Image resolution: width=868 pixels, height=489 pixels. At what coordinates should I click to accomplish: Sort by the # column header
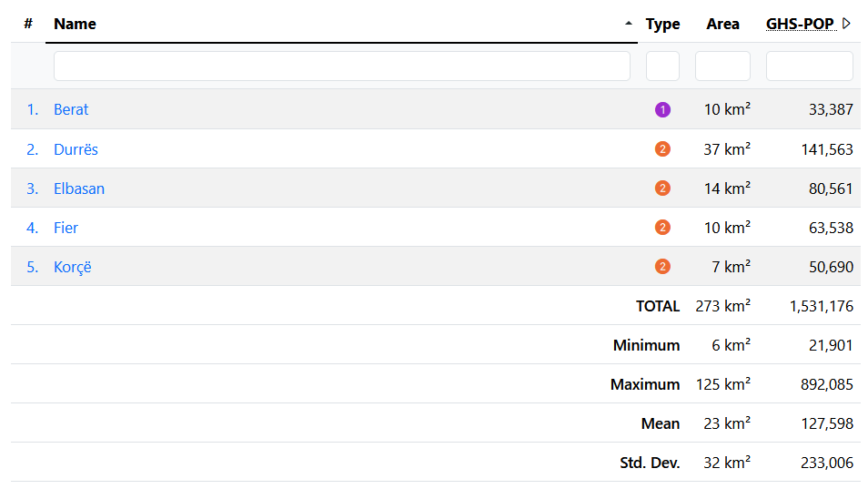(x=28, y=24)
